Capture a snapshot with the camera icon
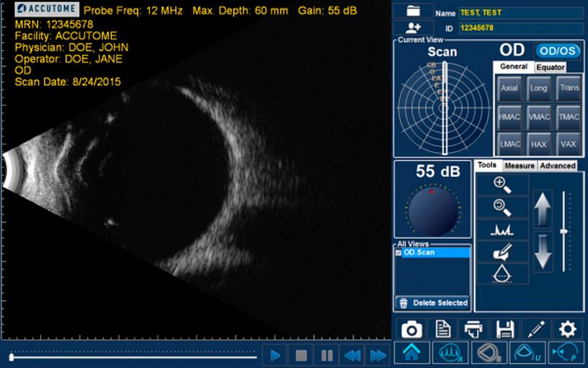This screenshot has height=368, width=588. click(411, 329)
